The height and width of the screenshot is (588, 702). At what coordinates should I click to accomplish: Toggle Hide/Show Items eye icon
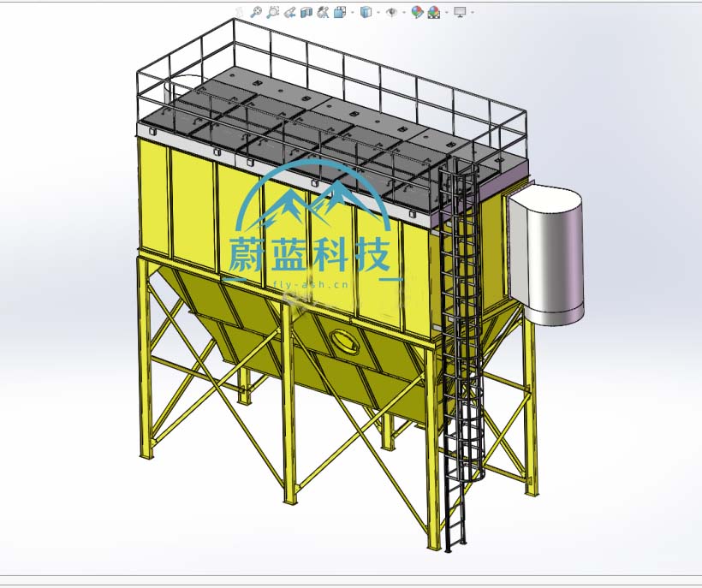(x=392, y=12)
